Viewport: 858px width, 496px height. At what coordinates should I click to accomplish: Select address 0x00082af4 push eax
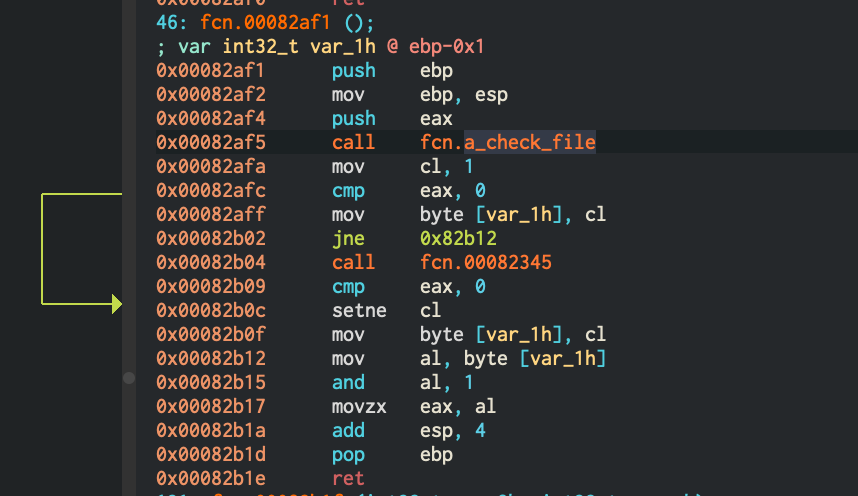[210, 119]
